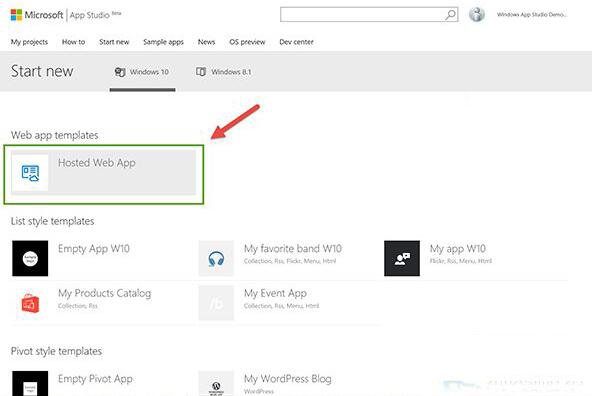
Task: Switch to the Windows 8.1 tab
Action: click(224, 72)
